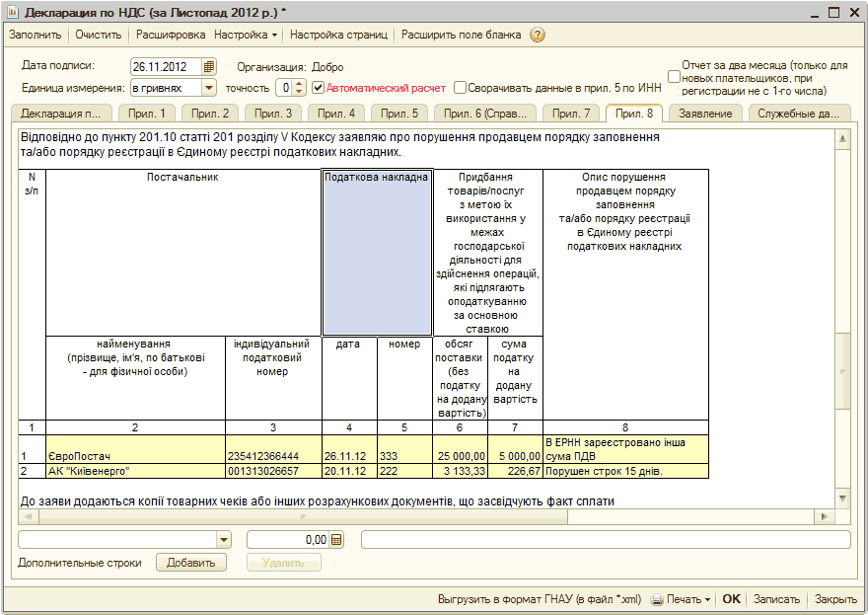Image resolution: width=868 pixels, height=615 pixels.
Task: Select the 25 000,00 amount cell
Action: (x=460, y=449)
